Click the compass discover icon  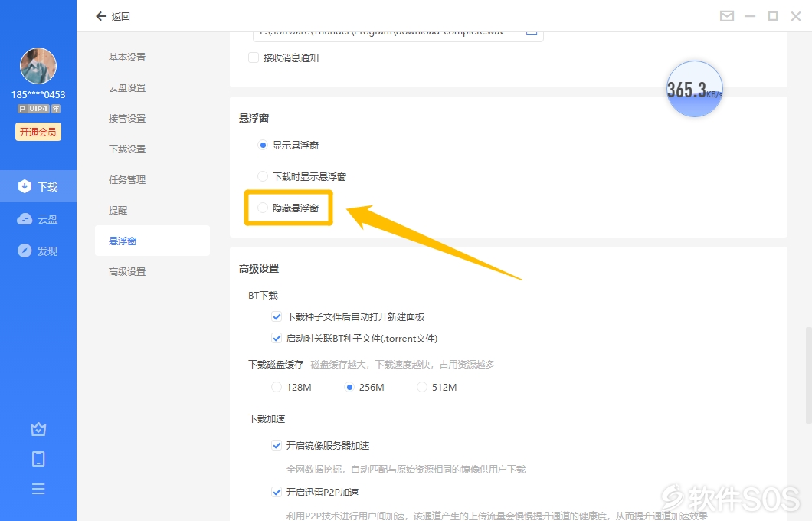pos(25,251)
